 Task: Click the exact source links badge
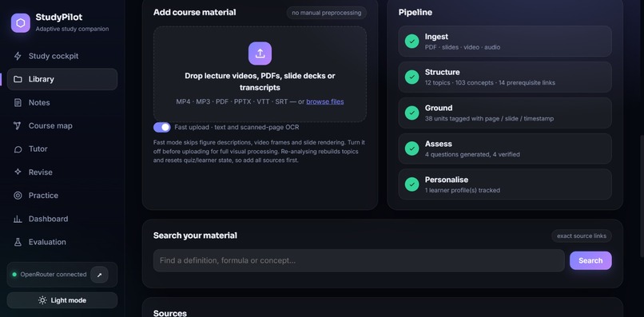tap(582, 236)
